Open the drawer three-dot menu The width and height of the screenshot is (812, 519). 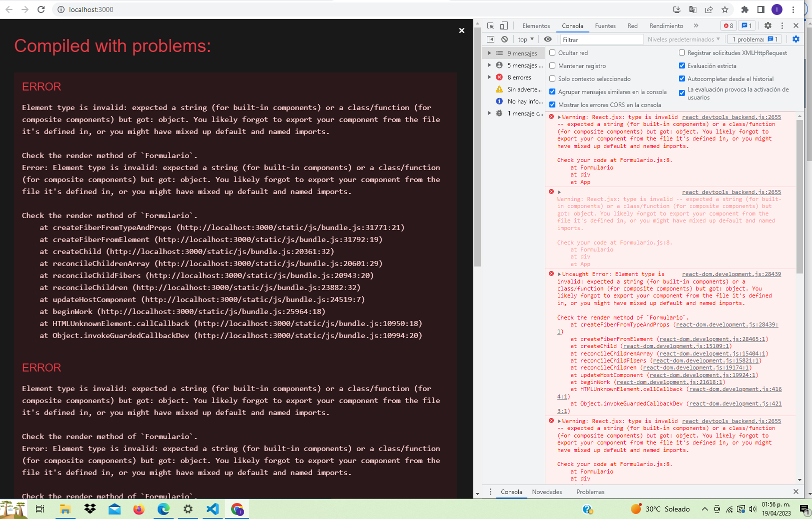[490, 491]
